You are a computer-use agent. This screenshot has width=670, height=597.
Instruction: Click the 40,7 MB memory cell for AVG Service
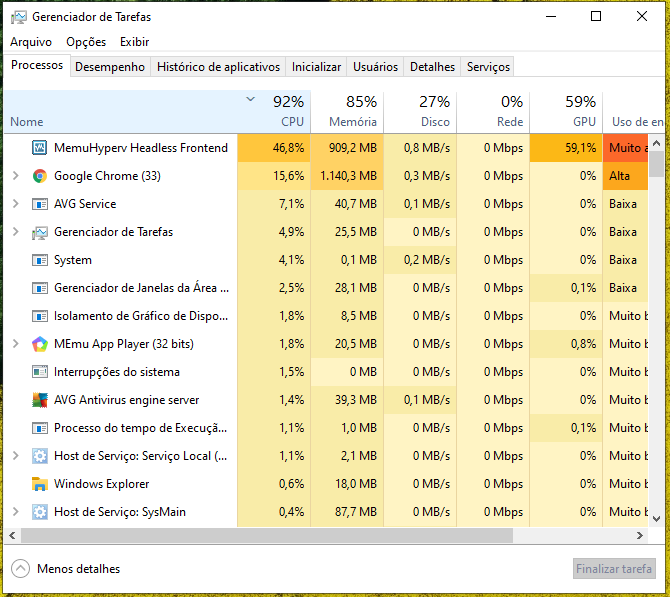[x=347, y=204]
